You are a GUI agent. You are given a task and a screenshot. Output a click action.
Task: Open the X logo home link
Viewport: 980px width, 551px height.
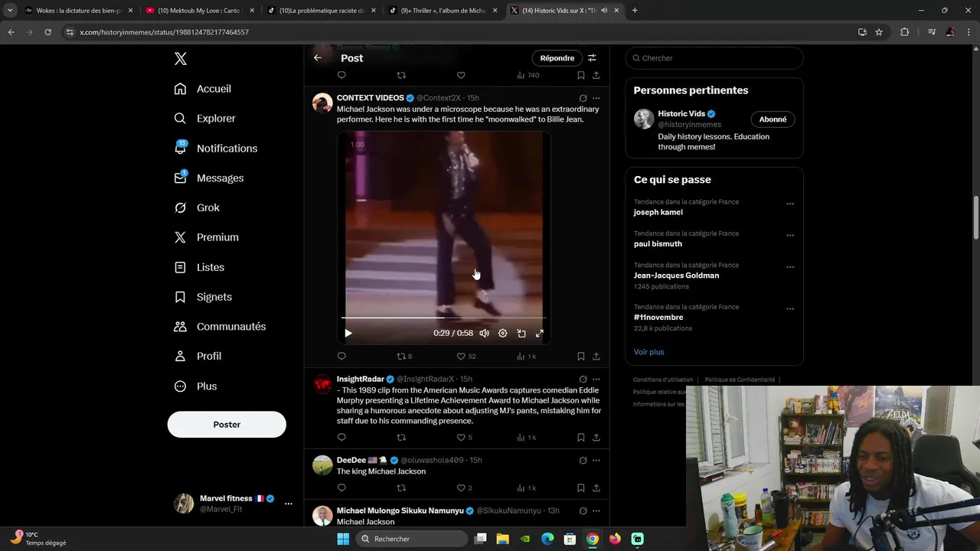181,59
